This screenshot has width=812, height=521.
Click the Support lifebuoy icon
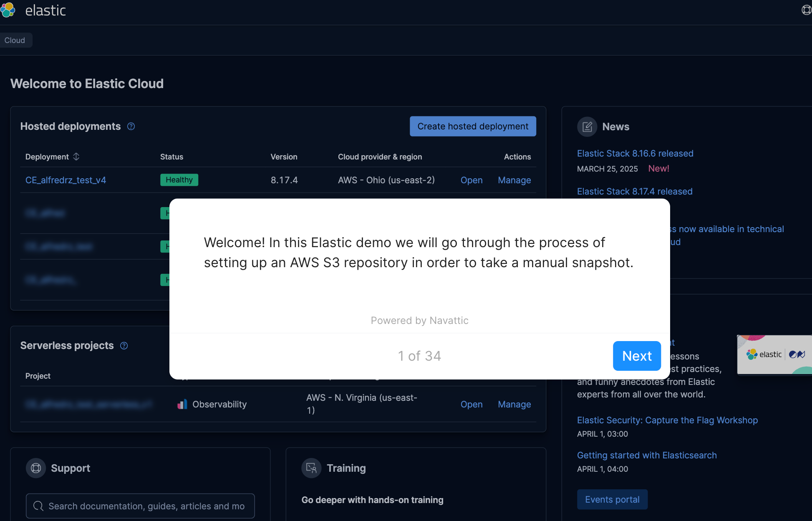pyautogui.click(x=36, y=468)
